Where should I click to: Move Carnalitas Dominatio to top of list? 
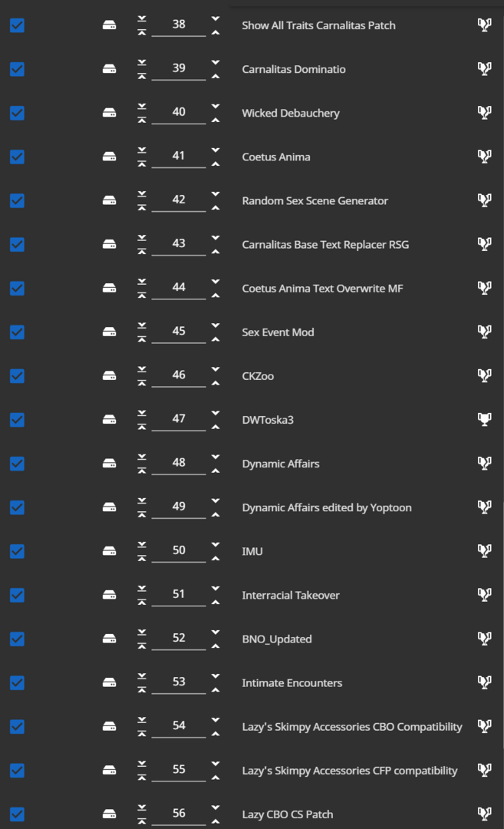coord(142,76)
